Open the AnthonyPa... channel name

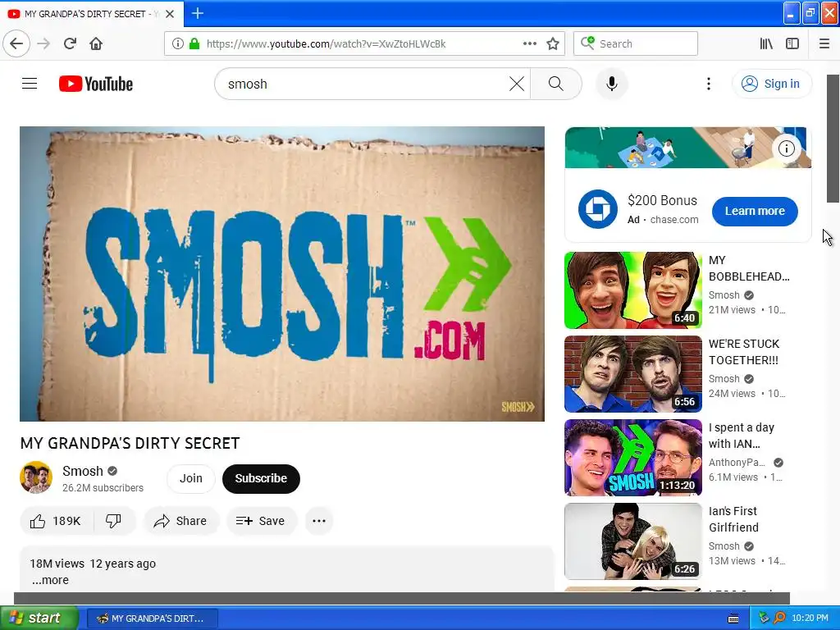737,463
